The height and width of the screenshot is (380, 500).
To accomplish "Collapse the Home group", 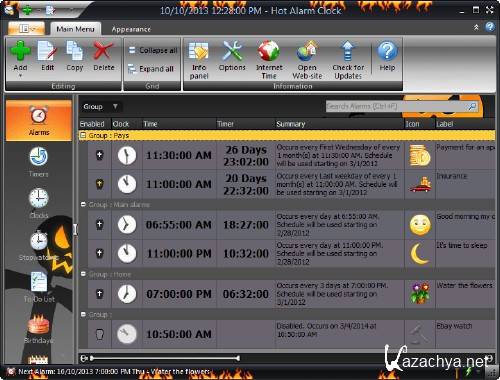I will click(83, 274).
